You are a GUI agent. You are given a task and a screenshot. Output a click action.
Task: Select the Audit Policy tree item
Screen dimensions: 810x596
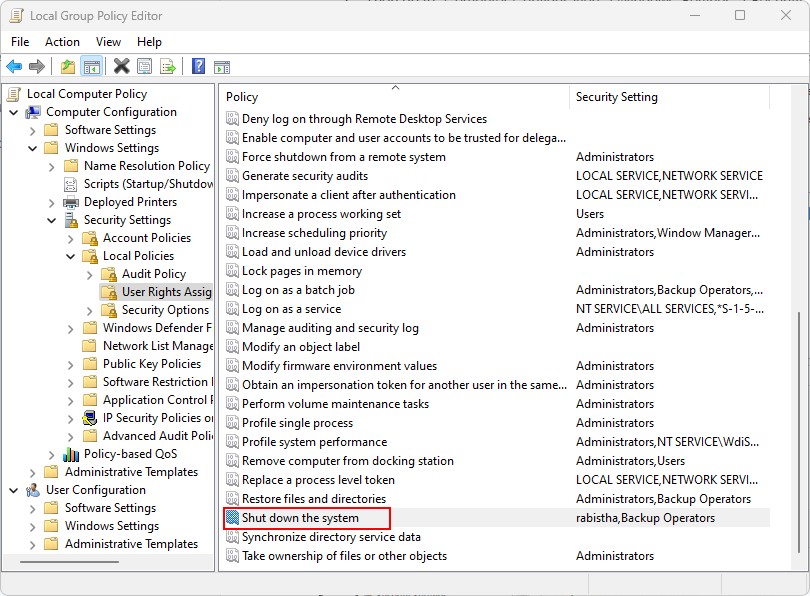[153, 274]
